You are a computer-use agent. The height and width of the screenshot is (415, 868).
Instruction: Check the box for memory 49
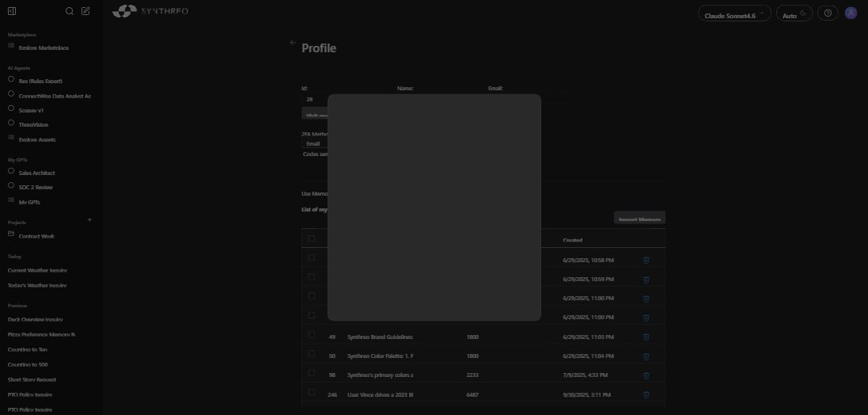[312, 334]
